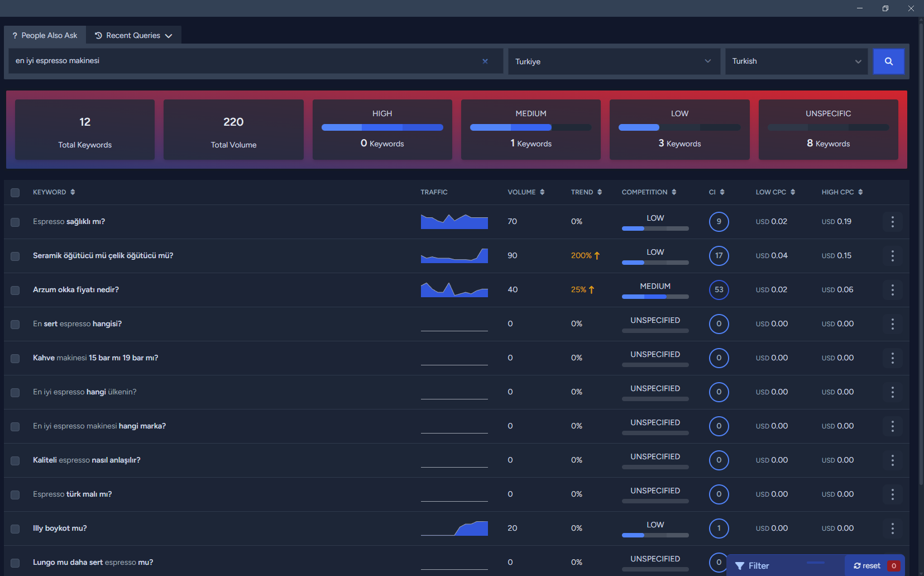Focus the keyword search input field

coord(246,61)
